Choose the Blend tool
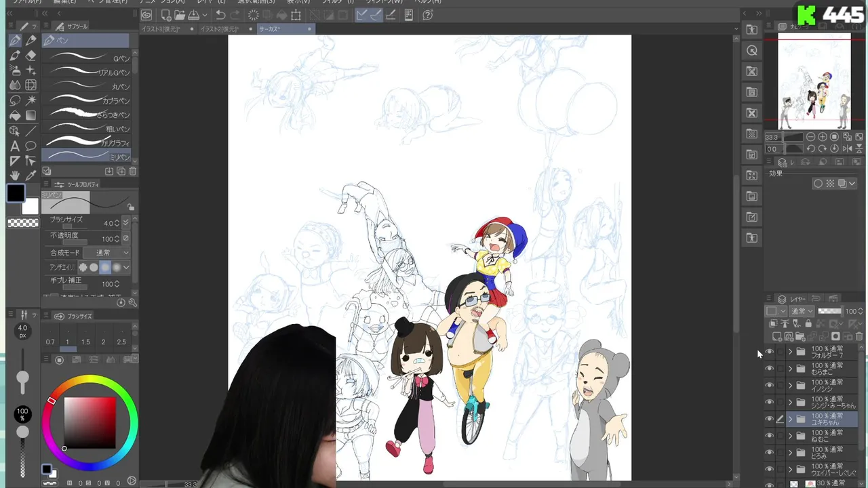868x488 pixels. pyautogui.click(x=15, y=85)
